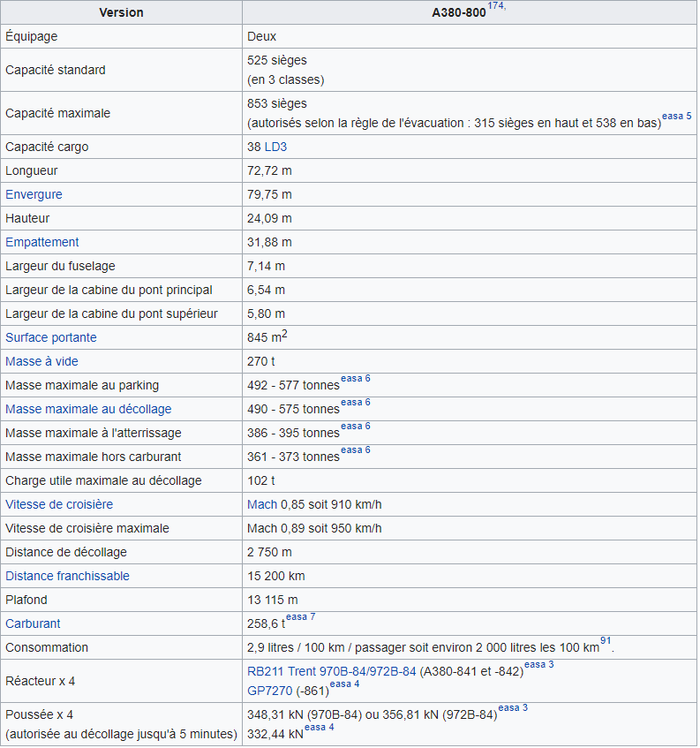Open the Masse à vide link
This screenshot has width=700, height=748.
click(41, 361)
